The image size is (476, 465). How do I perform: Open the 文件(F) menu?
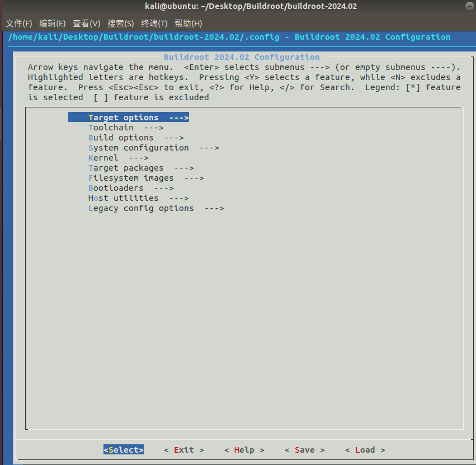tap(19, 24)
